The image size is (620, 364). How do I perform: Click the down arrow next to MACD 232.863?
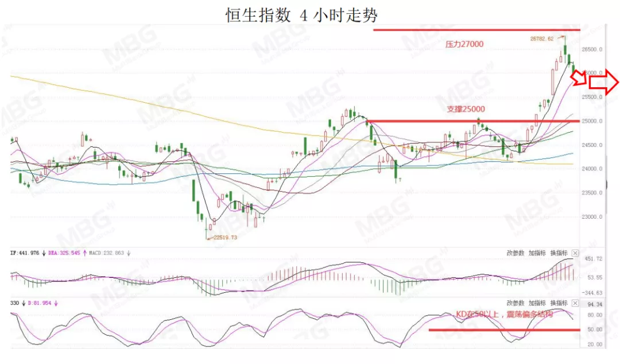(x=129, y=253)
